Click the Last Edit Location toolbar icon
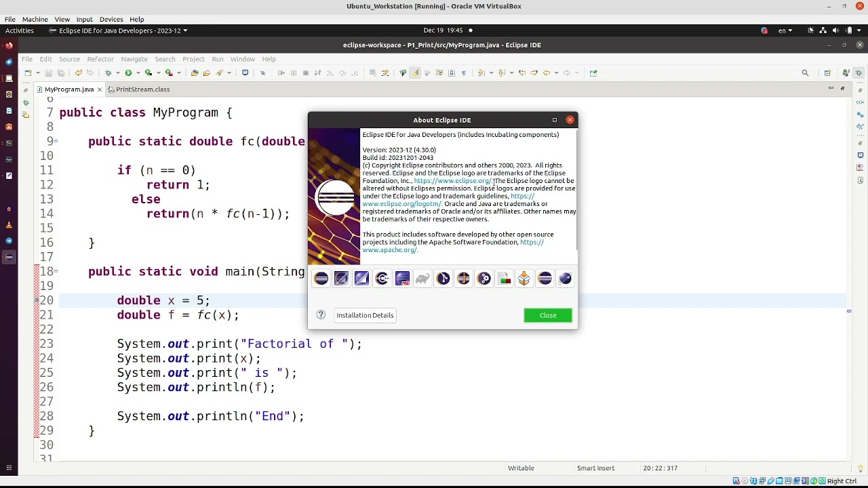868x488 pixels. pyautogui.click(x=522, y=73)
